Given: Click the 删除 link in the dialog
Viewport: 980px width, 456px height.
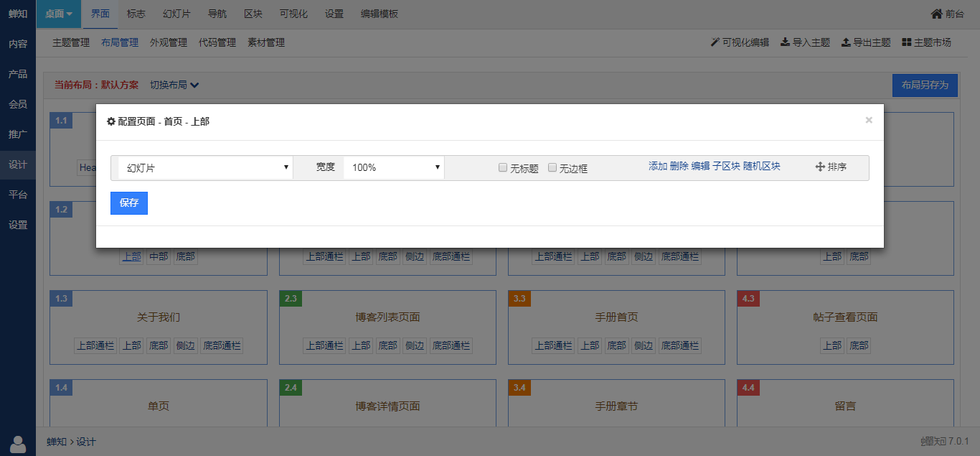Looking at the screenshot, I should [x=679, y=166].
